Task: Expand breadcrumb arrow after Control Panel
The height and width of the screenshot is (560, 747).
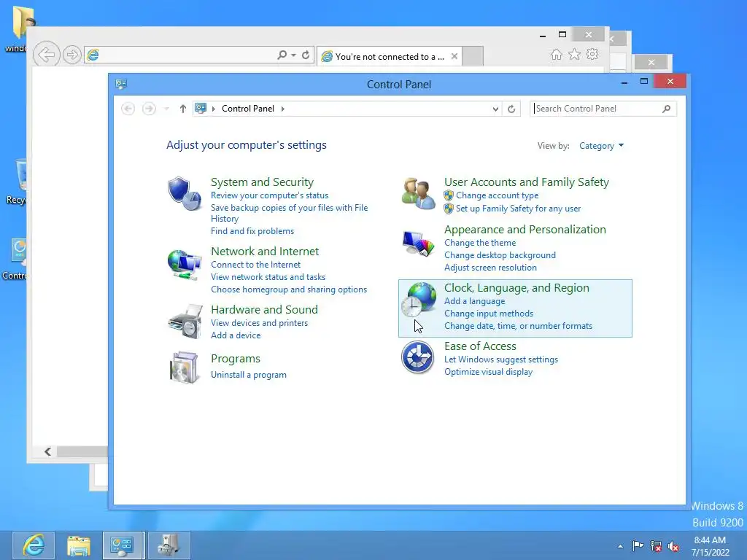Action: pos(283,109)
